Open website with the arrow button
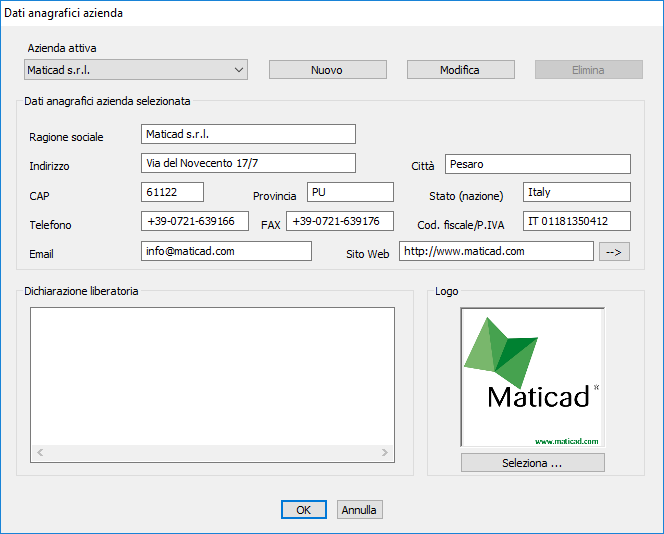The image size is (664, 534). coord(614,252)
